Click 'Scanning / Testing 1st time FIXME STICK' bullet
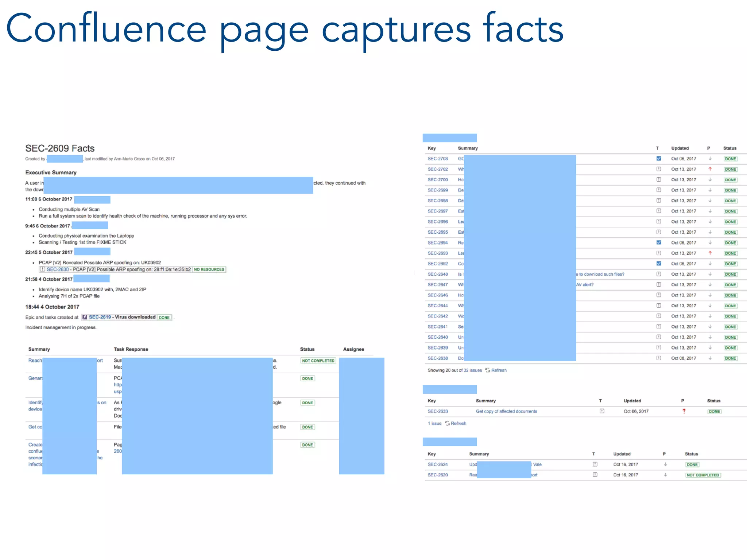The width and height of the screenshot is (747, 560). pyautogui.click(x=82, y=242)
